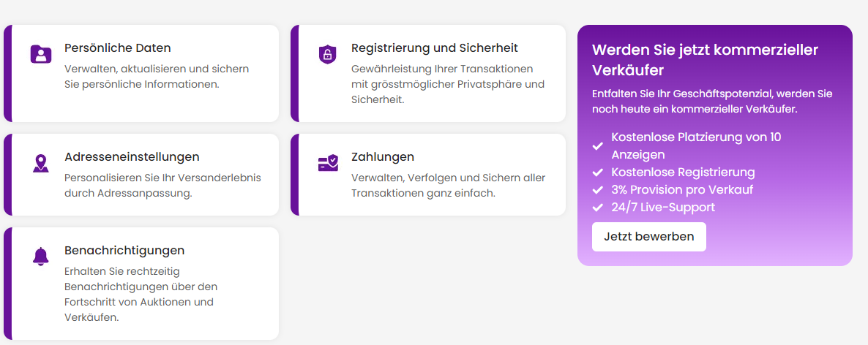Click the Persönliche Daten folder-user icon
Screen dimensions: 868x345
pos(40,54)
